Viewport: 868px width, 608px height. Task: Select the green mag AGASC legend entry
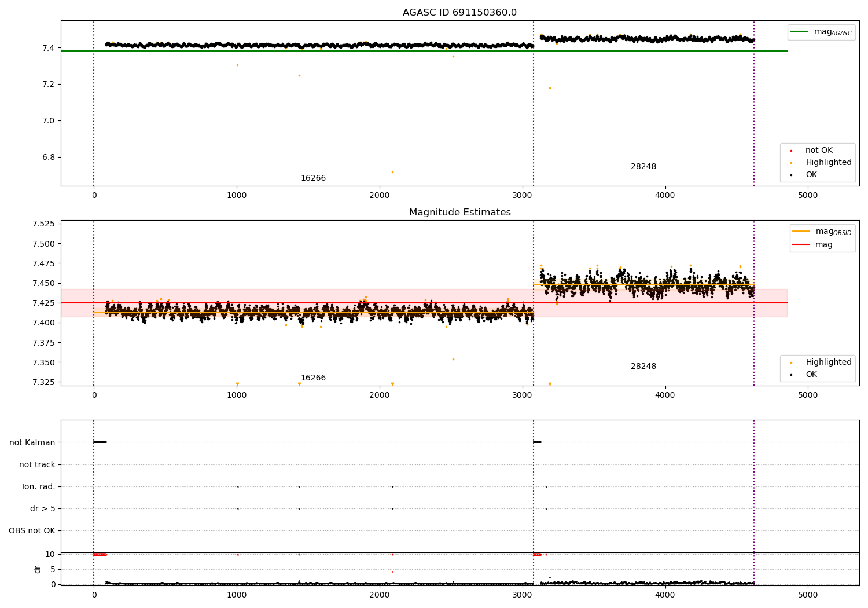coord(822,32)
